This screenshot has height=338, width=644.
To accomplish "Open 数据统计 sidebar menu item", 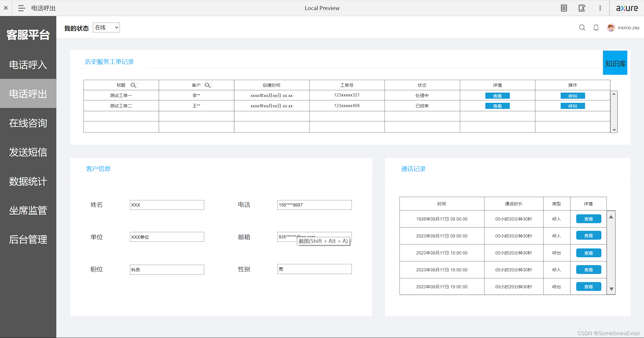I will coord(28,181).
